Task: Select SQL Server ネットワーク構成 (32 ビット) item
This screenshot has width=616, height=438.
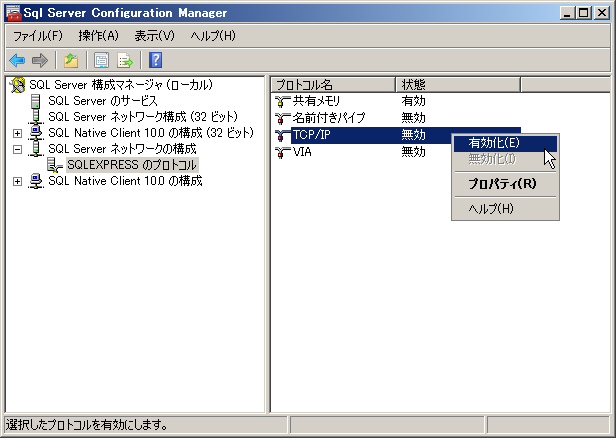Action: [143, 117]
